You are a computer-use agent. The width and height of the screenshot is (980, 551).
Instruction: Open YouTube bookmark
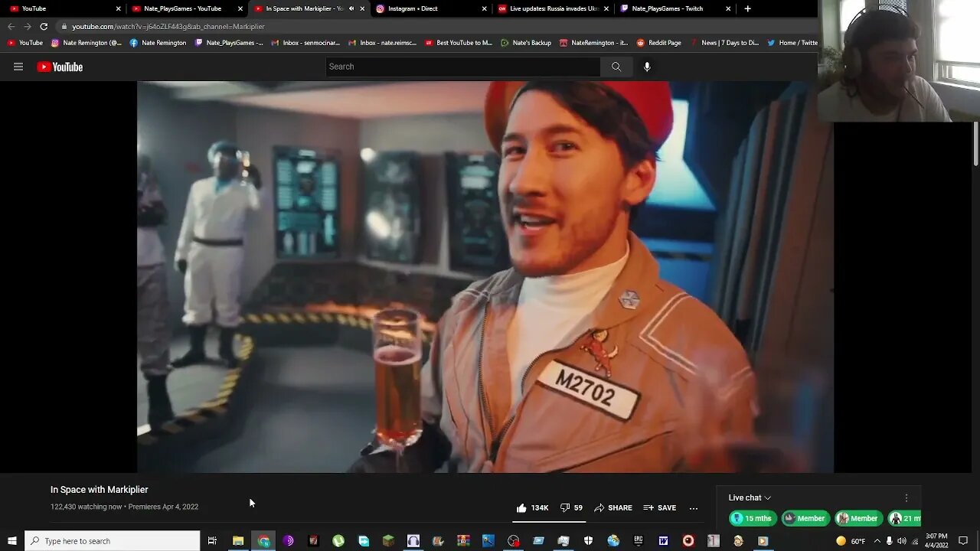(x=25, y=43)
